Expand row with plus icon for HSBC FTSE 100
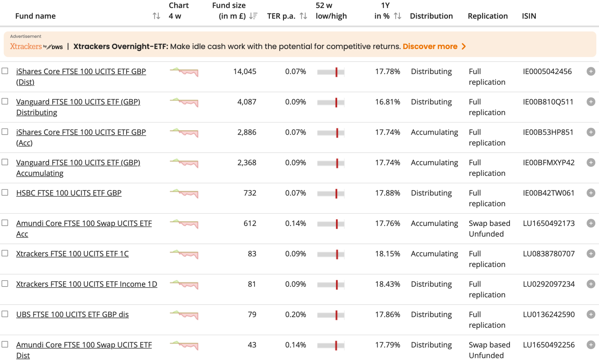 591,193
